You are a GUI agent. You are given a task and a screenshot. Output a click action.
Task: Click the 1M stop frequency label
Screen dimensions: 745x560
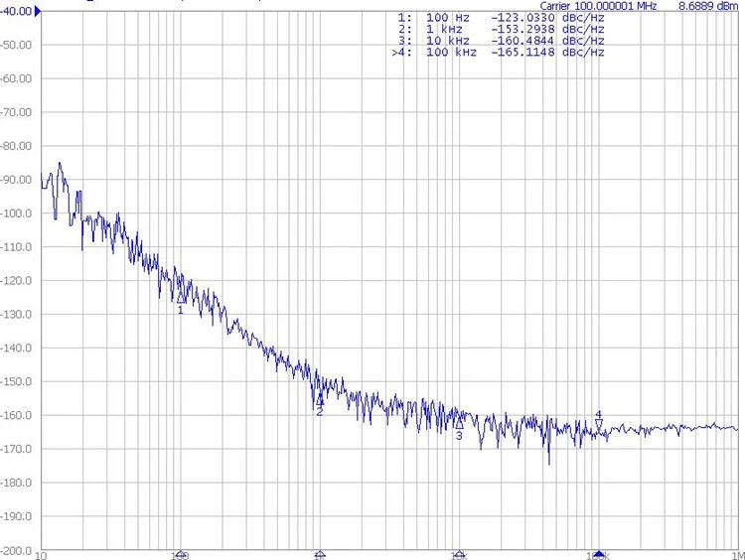[739, 555]
